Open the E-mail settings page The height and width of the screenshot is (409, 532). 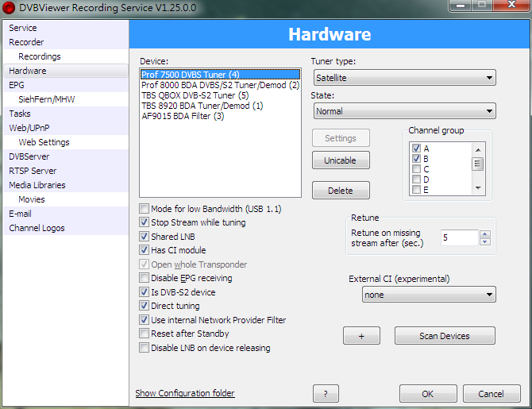66,214
